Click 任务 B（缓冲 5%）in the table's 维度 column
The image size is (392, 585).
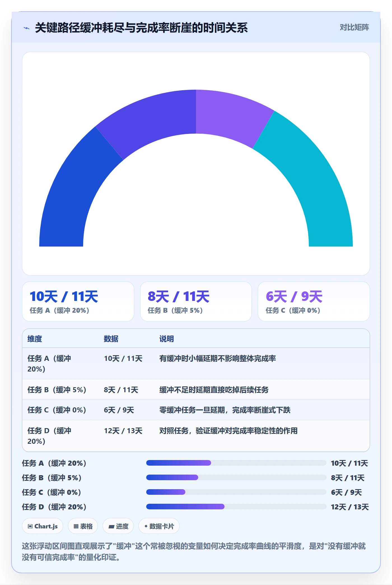click(x=57, y=390)
